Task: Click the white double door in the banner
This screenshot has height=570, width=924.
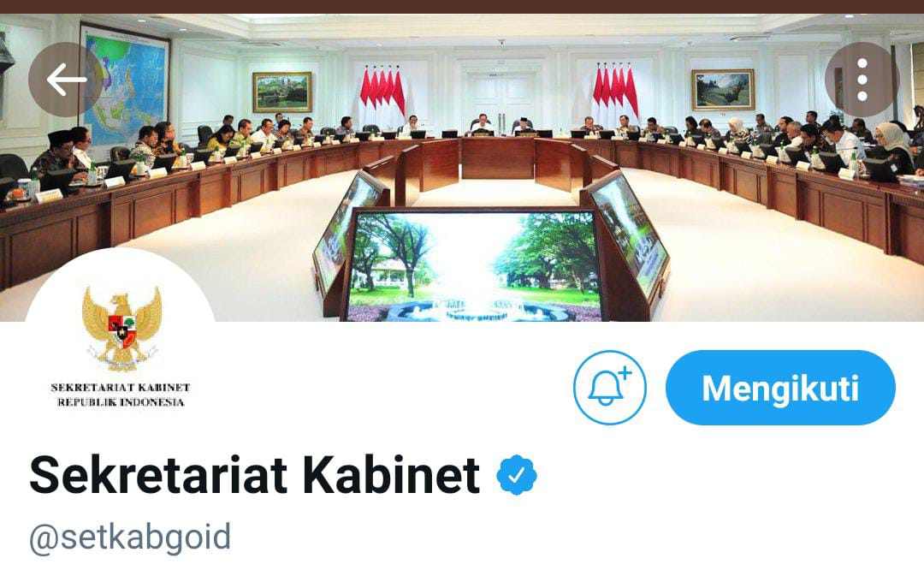Action: (x=502, y=99)
